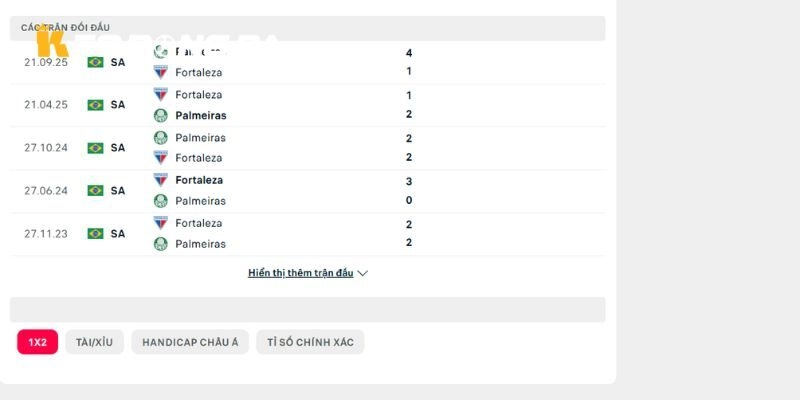The height and width of the screenshot is (400, 800).
Task: Open Hiển thị thêm trận đấu link
Action: [301, 273]
